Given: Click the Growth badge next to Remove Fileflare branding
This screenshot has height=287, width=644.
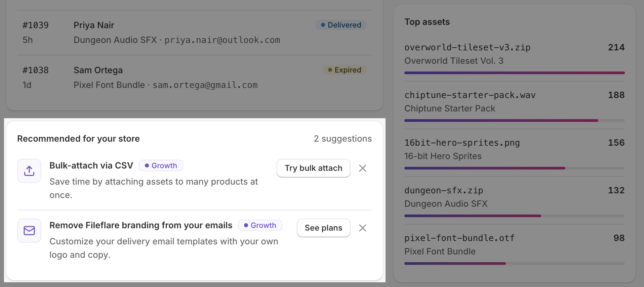Looking at the screenshot, I should tap(260, 225).
